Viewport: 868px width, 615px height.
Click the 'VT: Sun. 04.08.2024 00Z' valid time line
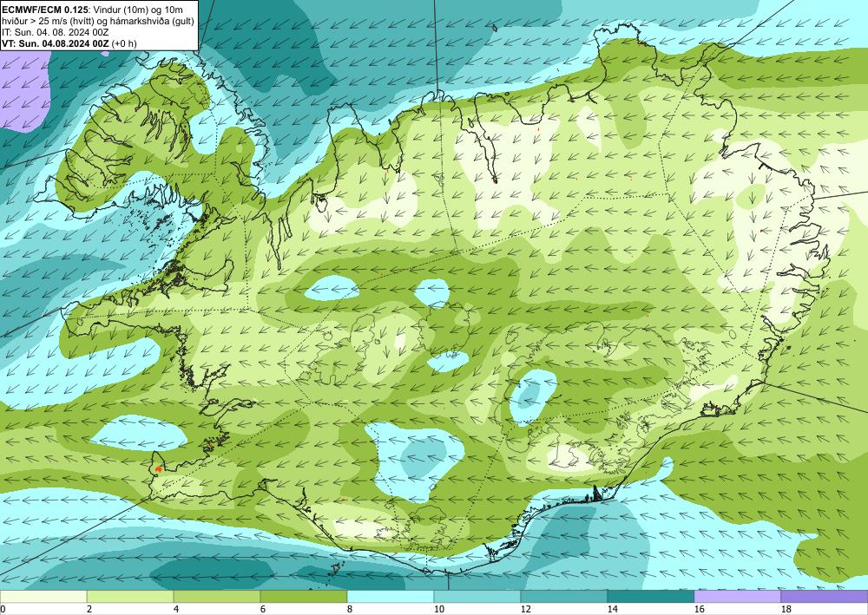point(56,43)
